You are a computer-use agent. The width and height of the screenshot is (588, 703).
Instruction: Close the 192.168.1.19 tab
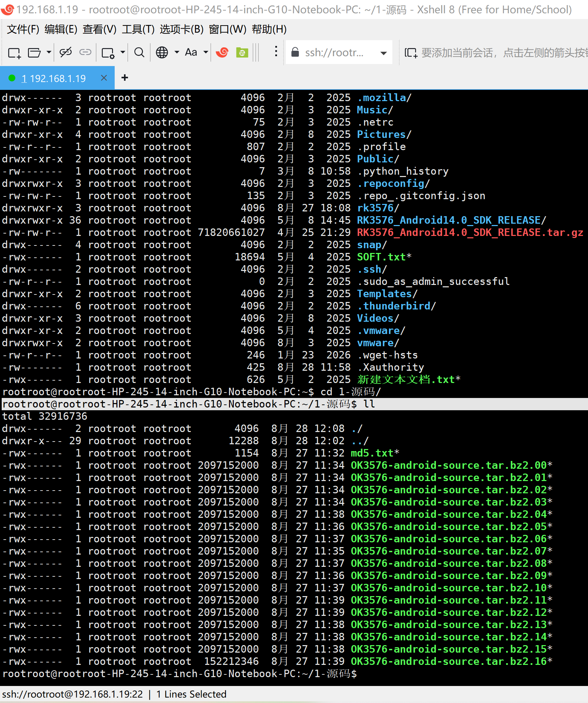[x=104, y=78]
